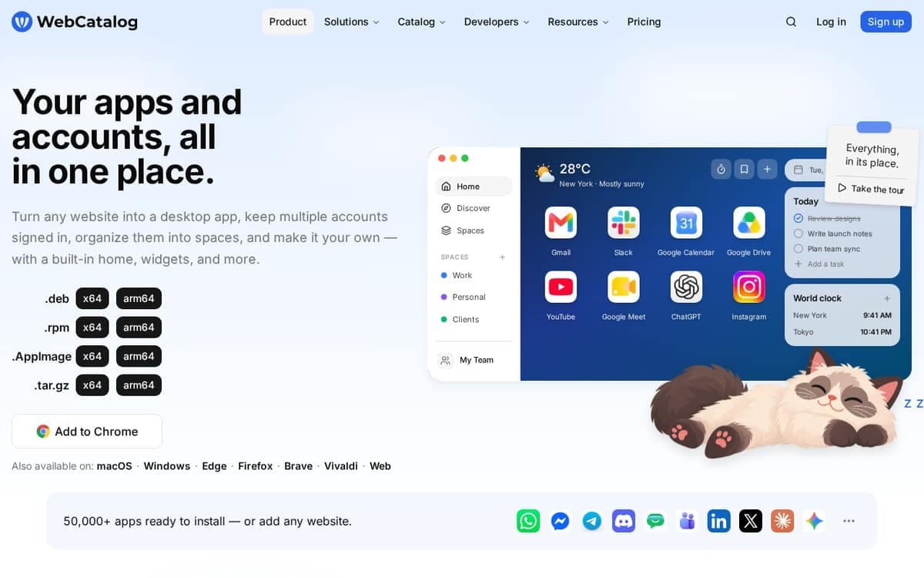
Task: Open the Gmail app icon
Action: click(x=561, y=223)
